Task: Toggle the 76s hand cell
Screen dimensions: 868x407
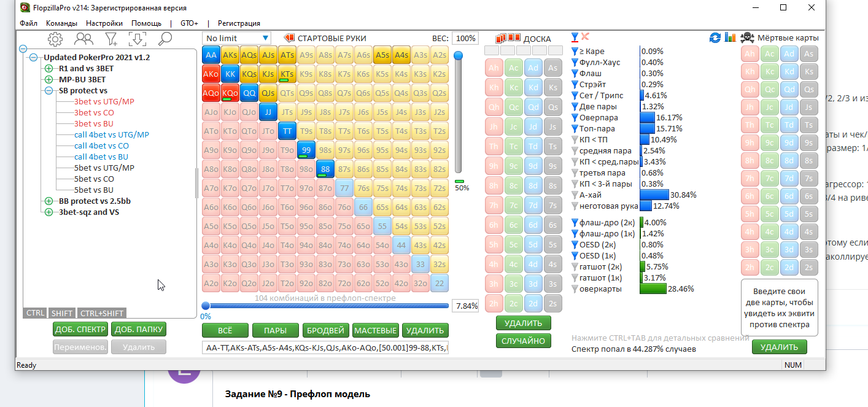Action: pos(363,188)
